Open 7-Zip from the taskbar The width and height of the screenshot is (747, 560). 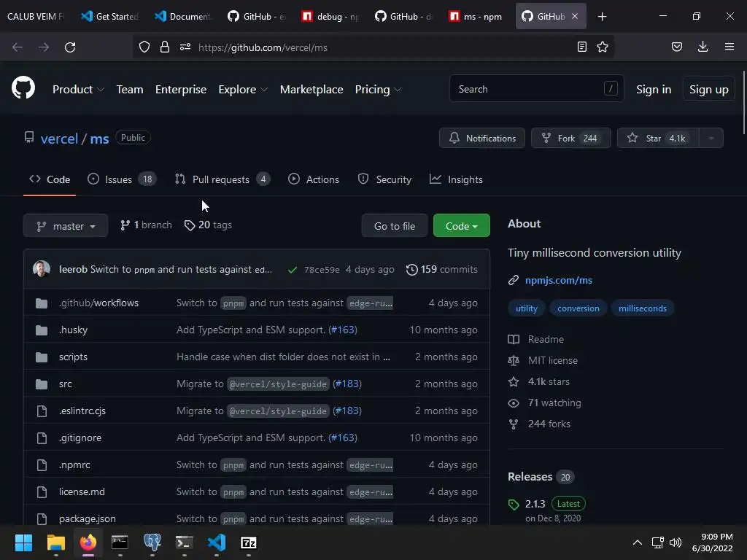pyautogui.click(x=249, y=542)
